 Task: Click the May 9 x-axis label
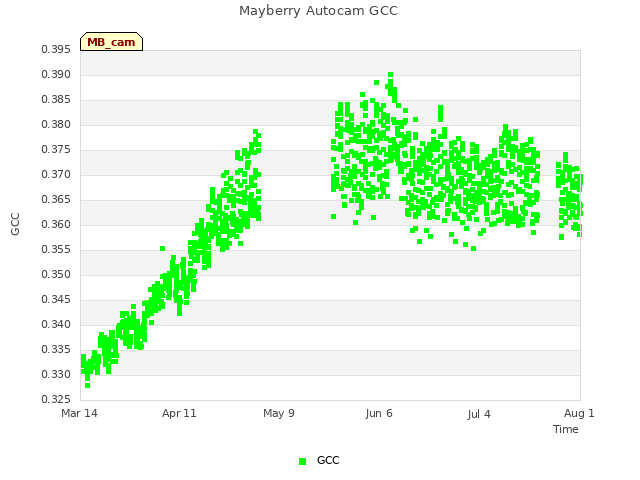coord(279,413)
